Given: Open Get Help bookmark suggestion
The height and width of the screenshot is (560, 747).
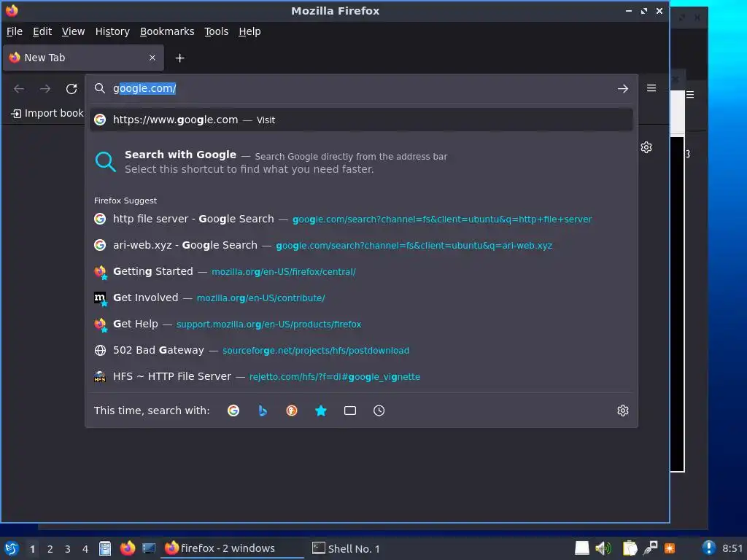Looking at the screenshot, I should (361, 324).
